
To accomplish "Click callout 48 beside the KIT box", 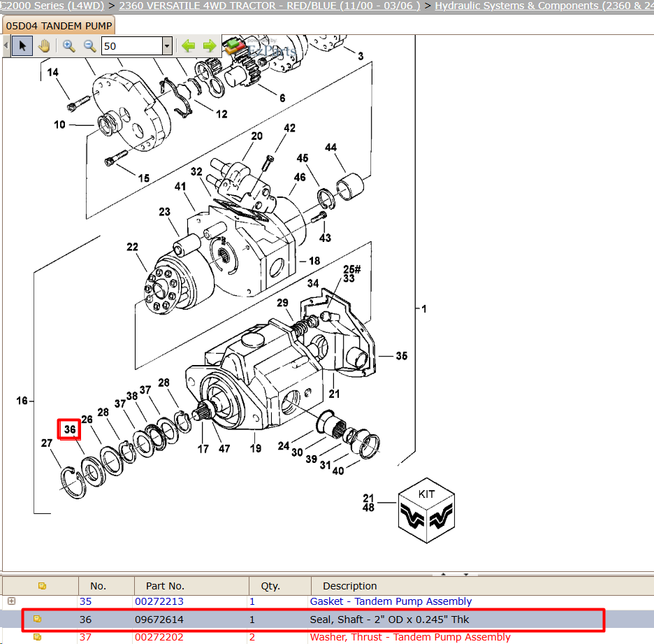I will click(x=368, y=508).
